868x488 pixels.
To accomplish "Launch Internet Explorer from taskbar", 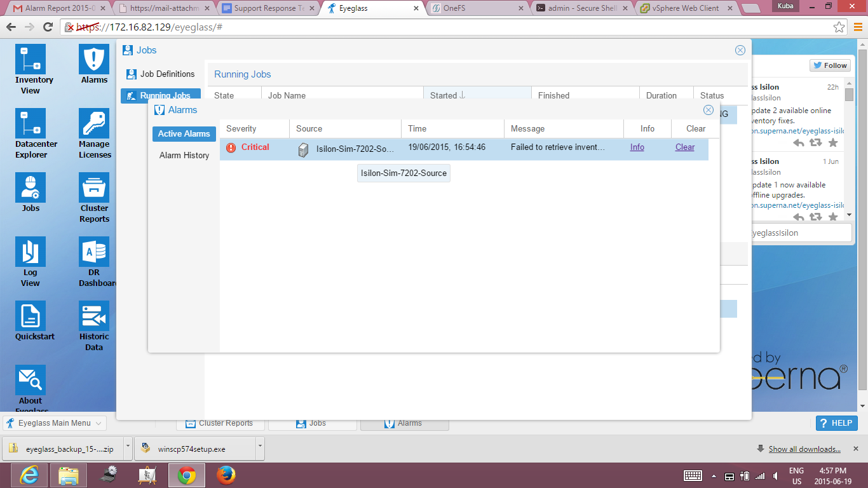I will pos(30,475).
